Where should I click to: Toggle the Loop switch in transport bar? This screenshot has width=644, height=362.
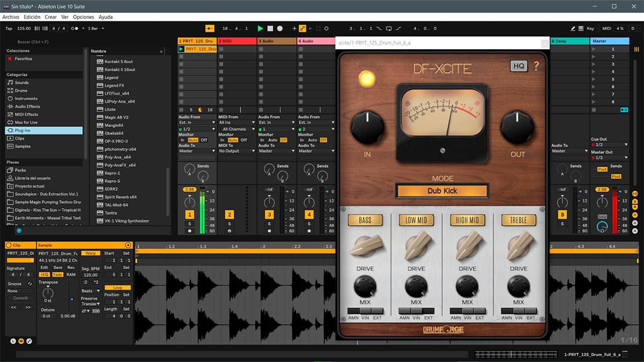click(x=390, y=28)
